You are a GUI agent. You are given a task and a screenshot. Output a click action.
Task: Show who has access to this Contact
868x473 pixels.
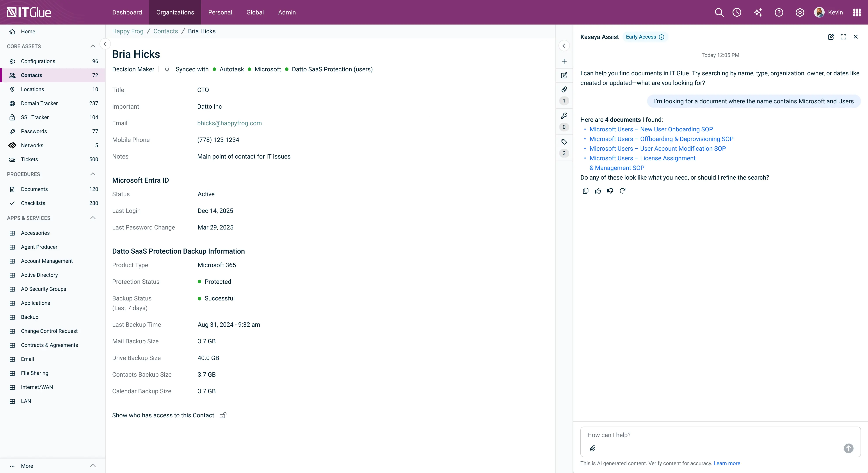click(x=163, y=415)
